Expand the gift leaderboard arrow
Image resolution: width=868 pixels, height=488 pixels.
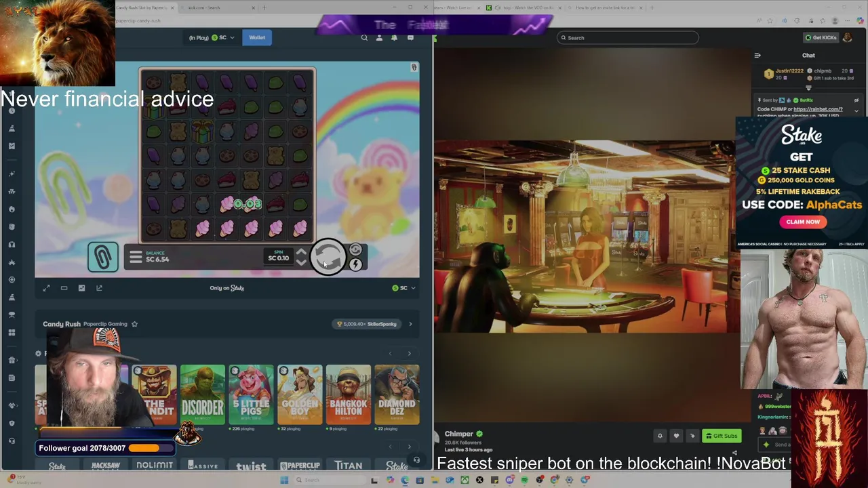pyautogui.click(x=808, y=87)
